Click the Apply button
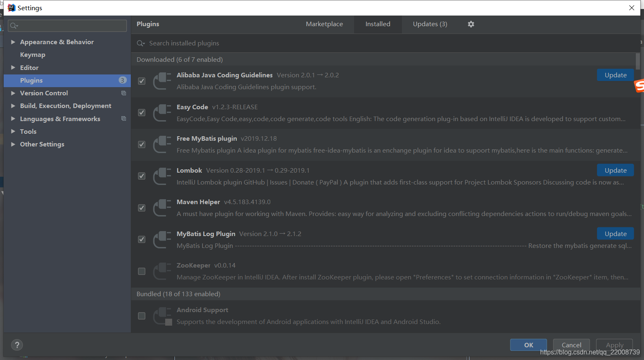The width and height of the screenshot is (644, 360). click(x=614, y=345)
